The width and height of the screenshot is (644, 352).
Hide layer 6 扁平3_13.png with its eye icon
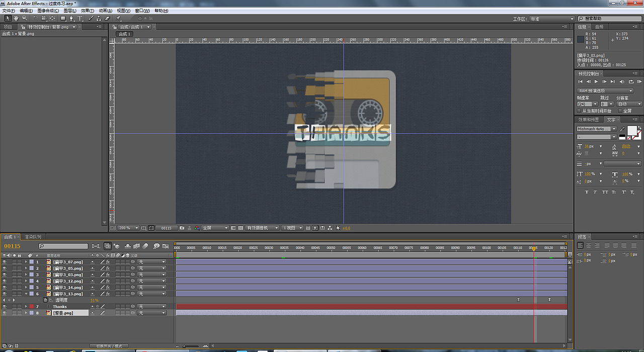point(5,294)
